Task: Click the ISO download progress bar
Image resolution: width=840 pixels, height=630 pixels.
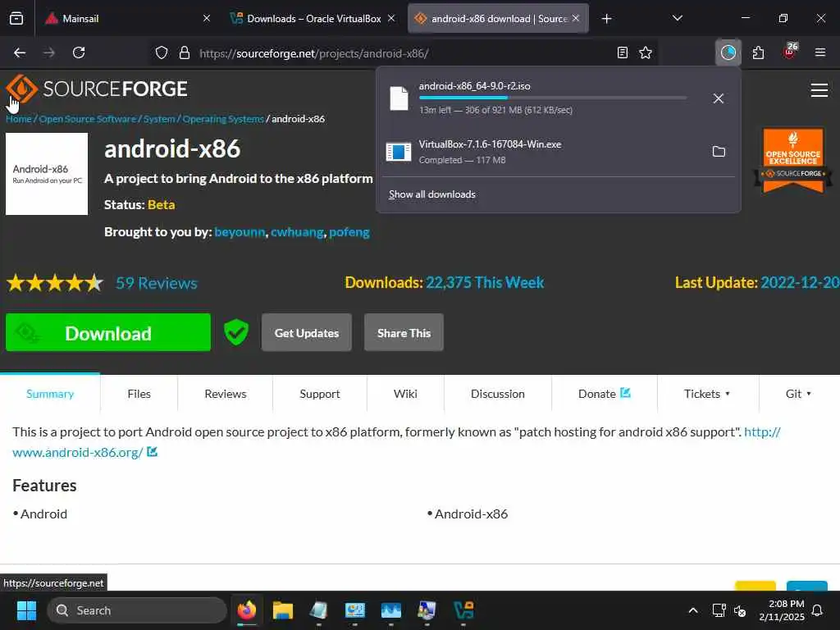Action: [x=553, y=98]
